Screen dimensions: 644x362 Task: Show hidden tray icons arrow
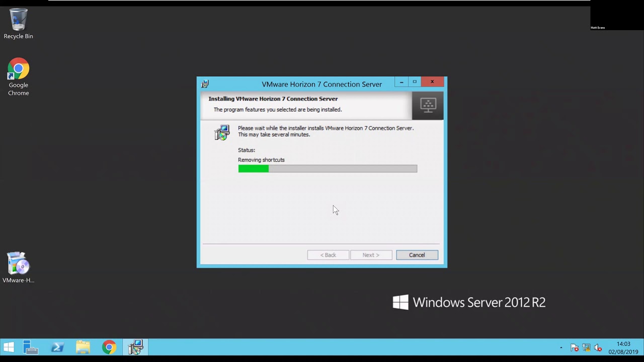point(561,347)
